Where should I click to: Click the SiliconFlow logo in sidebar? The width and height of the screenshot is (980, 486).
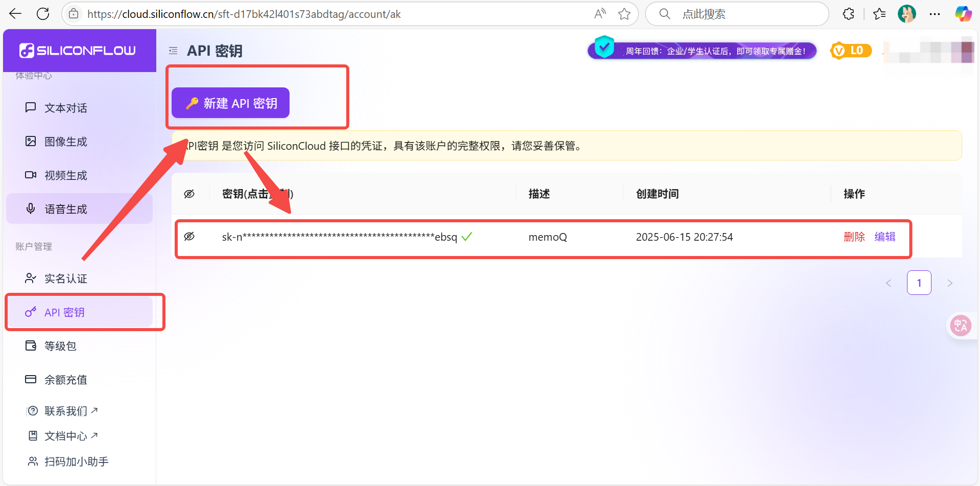tap(78, 51)
